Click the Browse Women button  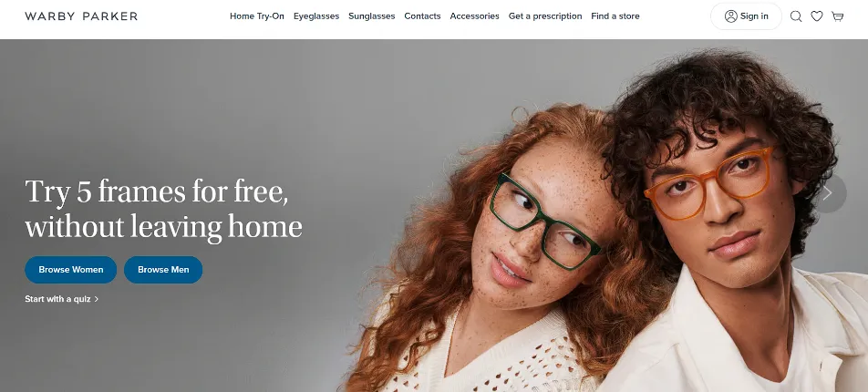pos(71,270)
